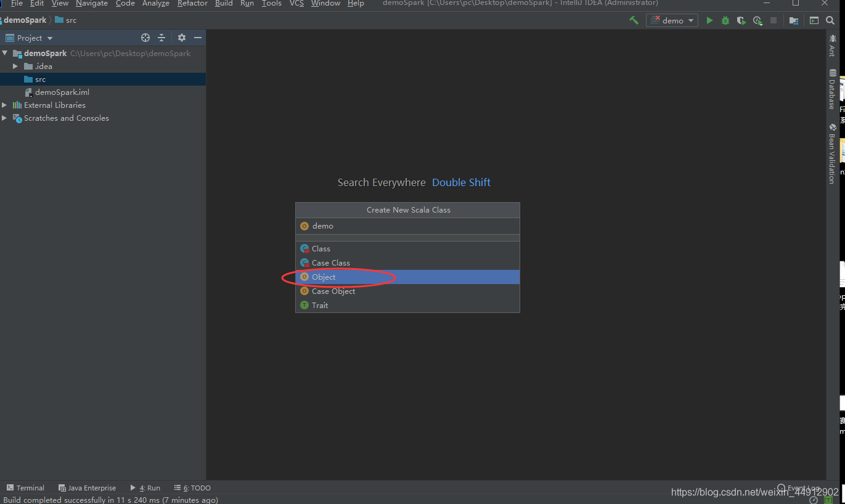Open the Refactor menu
The width and height of the screenshot is (845, 504).
click(x=192, y=3)
